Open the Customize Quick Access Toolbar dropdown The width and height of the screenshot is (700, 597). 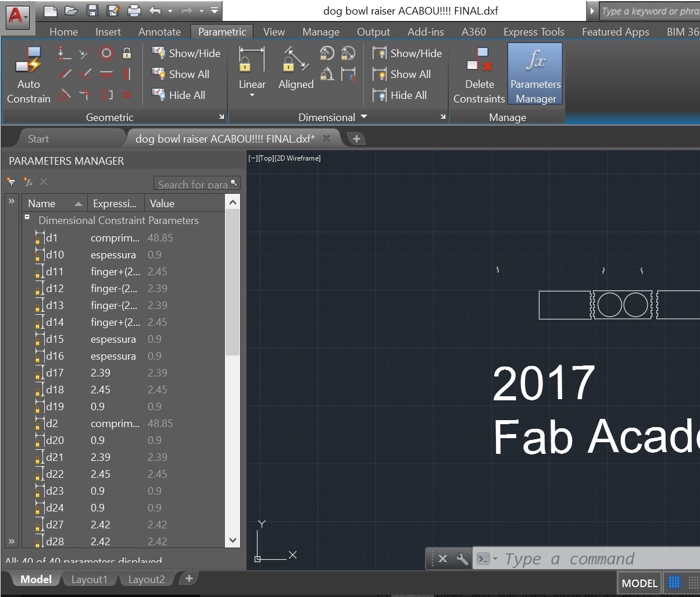(x=215, y=10)
